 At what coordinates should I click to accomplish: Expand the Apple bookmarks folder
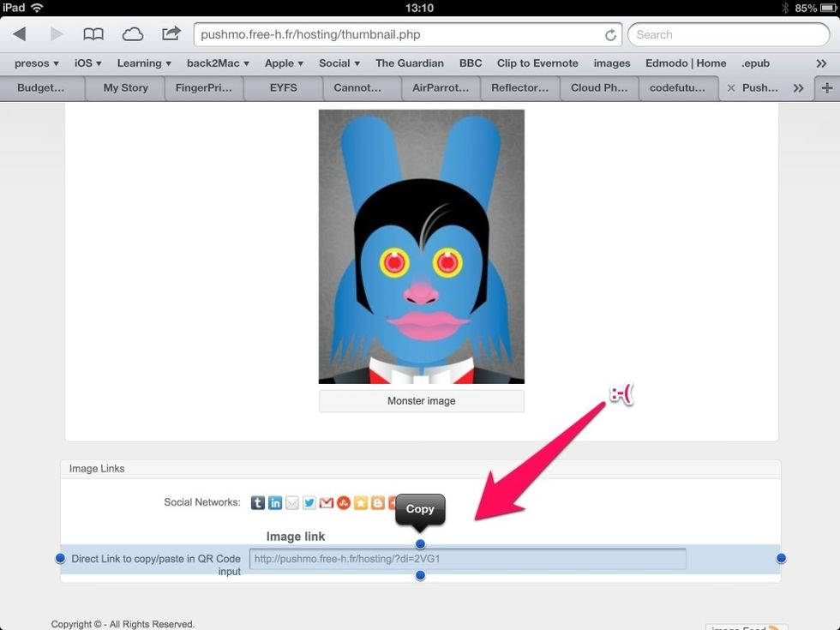click(284, 63)
